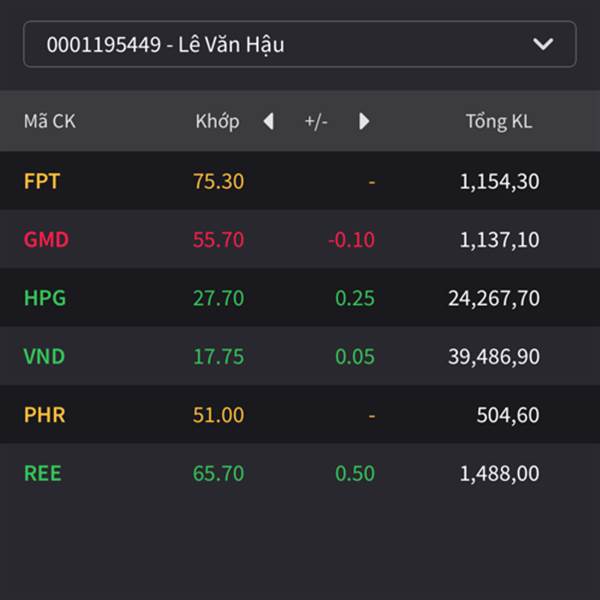This screenshot has width=600, height=600.
Task: Click HPG price change 0.25
Action: coord(355,298)
